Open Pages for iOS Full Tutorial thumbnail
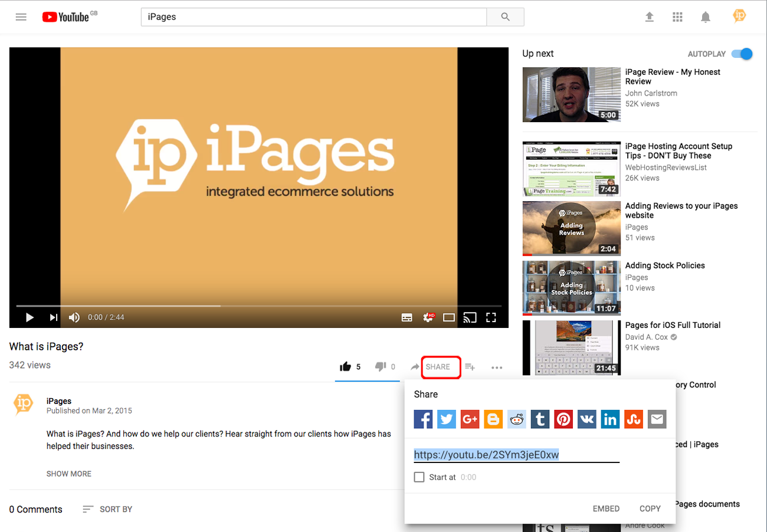The height and width of the screenshot is (532, 767). coord(572,348)
